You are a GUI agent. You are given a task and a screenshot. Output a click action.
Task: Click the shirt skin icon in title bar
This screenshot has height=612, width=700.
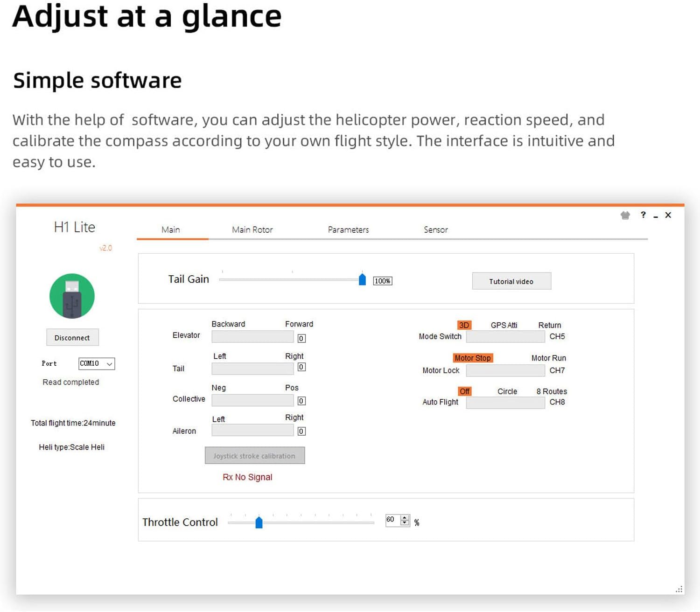(625, 215)
